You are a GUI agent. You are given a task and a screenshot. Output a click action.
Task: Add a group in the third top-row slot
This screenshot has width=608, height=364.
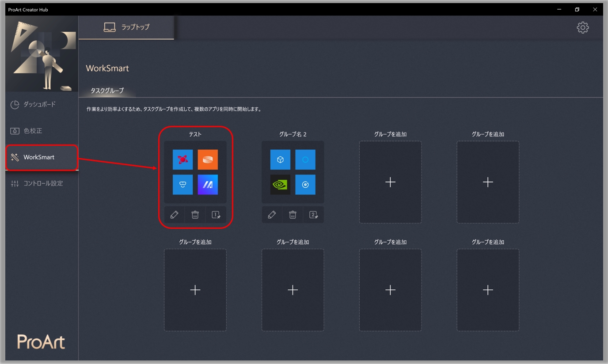pyautogui.click(x=390, y=182)
